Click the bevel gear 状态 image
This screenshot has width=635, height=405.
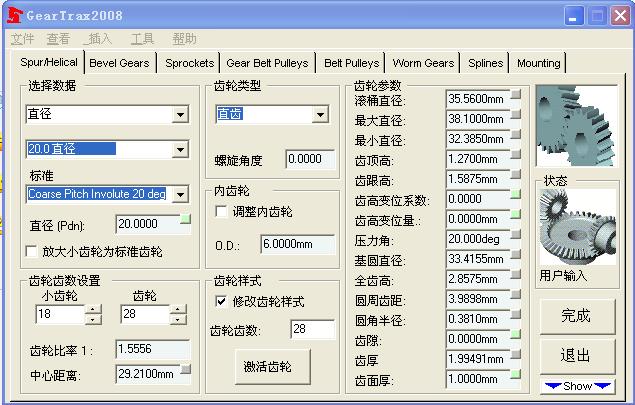577,227
